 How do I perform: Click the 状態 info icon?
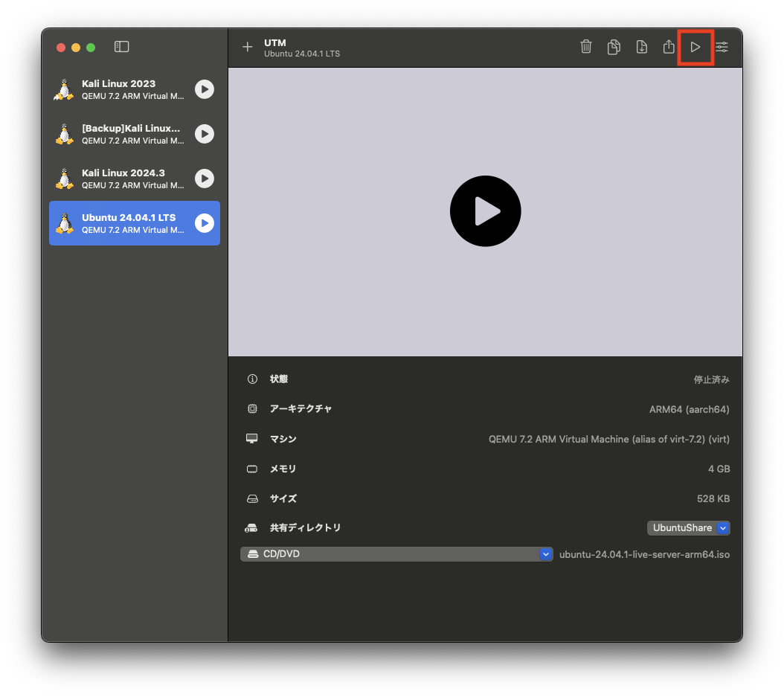[x=252, y=379]
